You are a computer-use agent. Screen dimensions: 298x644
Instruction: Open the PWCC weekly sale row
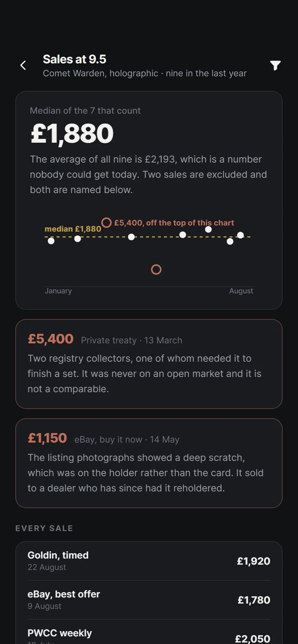pos(149,633)
